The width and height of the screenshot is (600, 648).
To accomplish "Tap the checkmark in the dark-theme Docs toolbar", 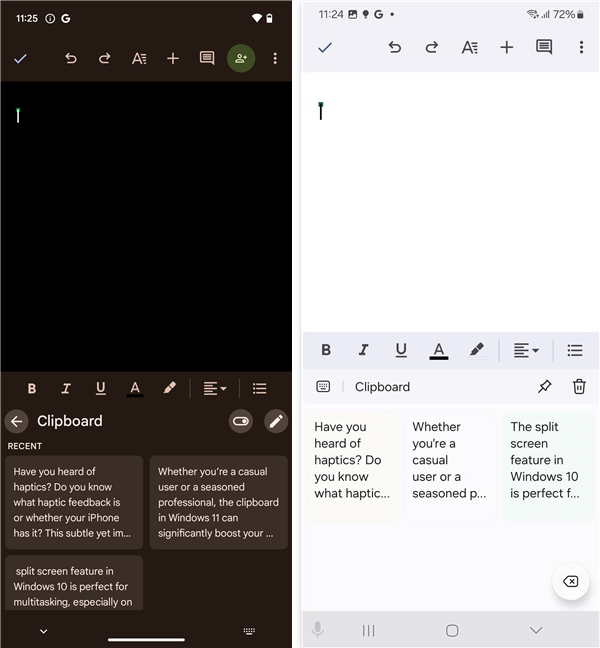I will [x=20, y=59].
